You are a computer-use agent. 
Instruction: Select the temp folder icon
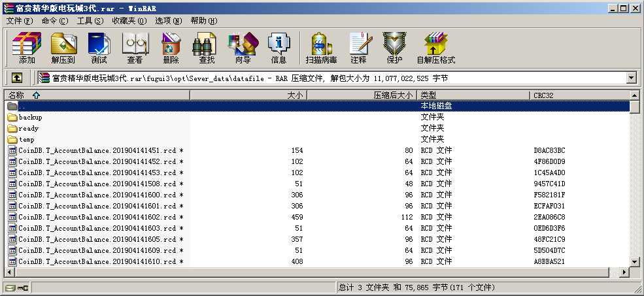point(12,140)
